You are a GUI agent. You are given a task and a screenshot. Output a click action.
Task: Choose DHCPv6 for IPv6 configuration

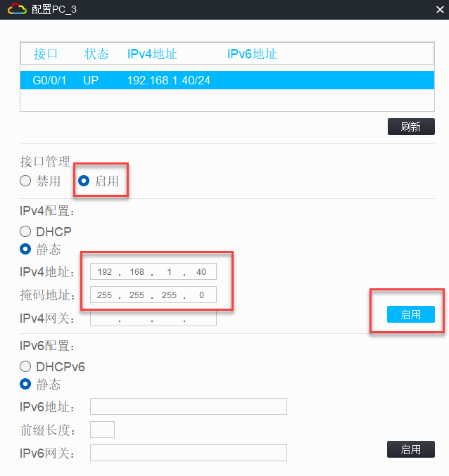coord(26,366)
